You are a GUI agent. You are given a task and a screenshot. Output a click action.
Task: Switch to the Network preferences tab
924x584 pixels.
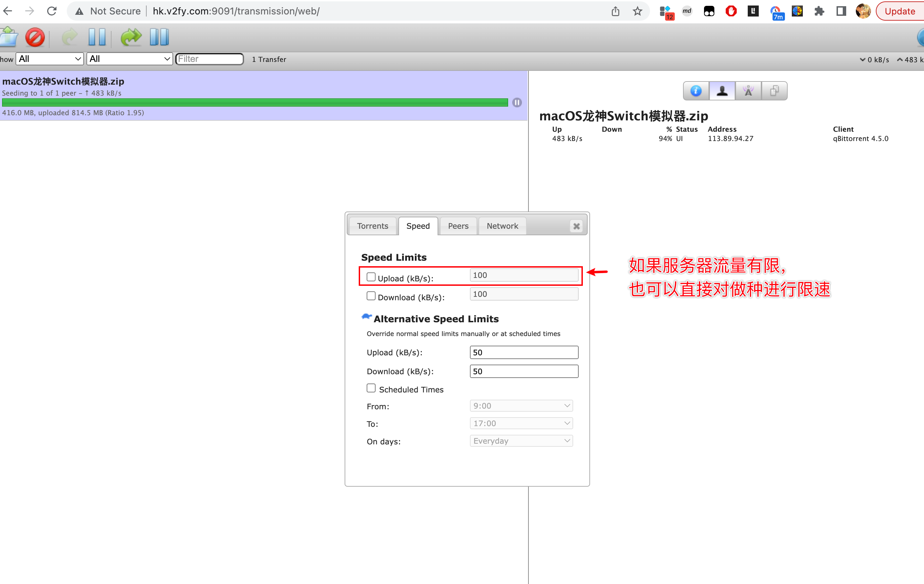coord(502,226)
